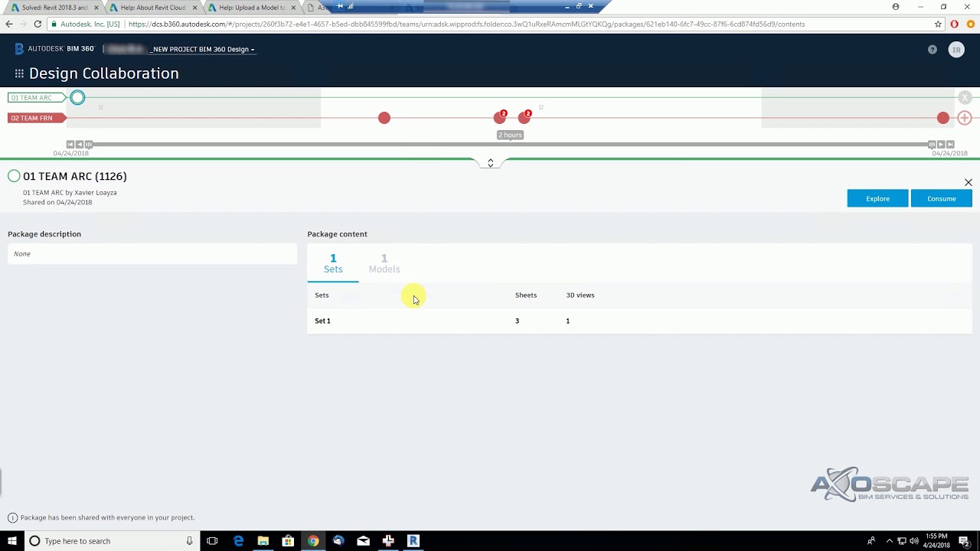
Task: Collapse the timeline with the up-down chevron handle
Action: (491, 163)
